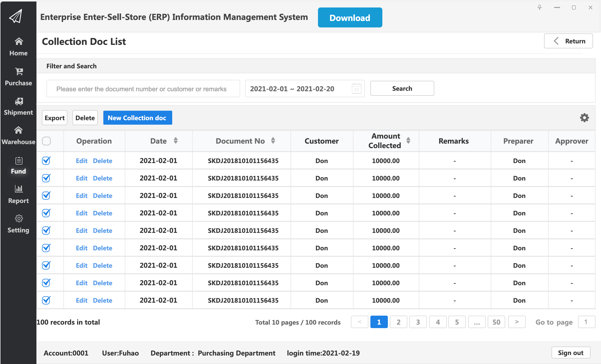
Task: Open the date range calendar picker
Action: [356, 89]
